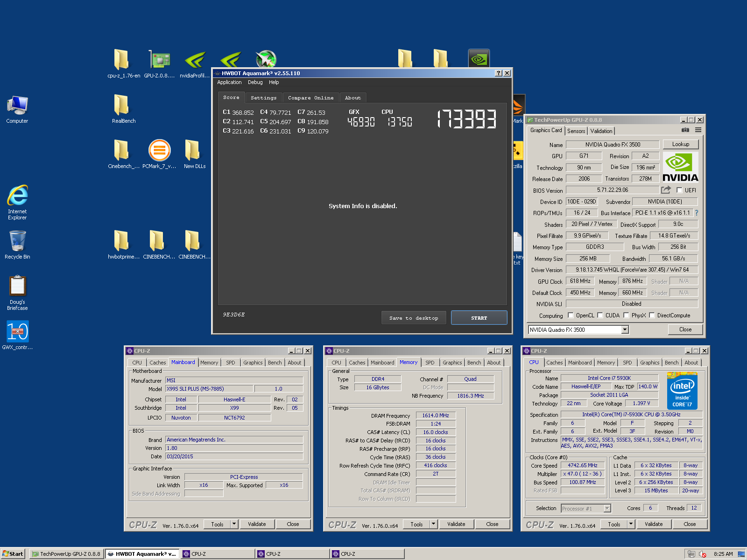Switch to Validation tab in GPU-Z

(601, 131)
